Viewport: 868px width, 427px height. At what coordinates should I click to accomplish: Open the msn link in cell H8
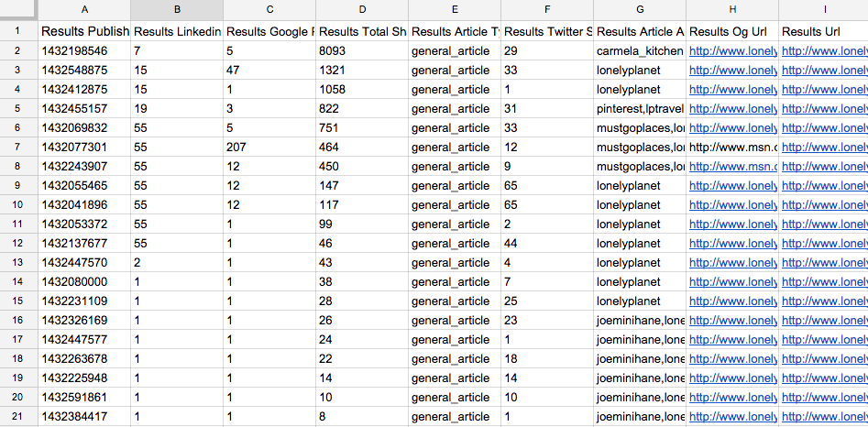(x=733, y=167)
